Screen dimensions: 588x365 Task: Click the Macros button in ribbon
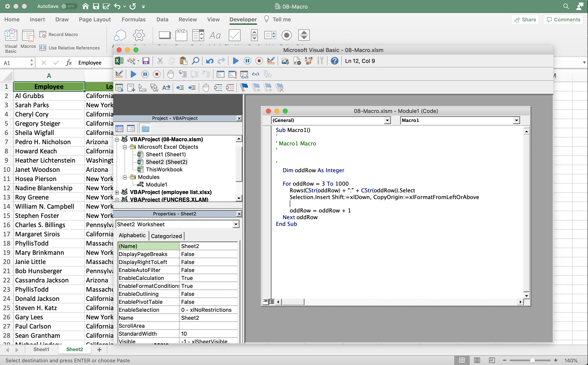[28, 39]
